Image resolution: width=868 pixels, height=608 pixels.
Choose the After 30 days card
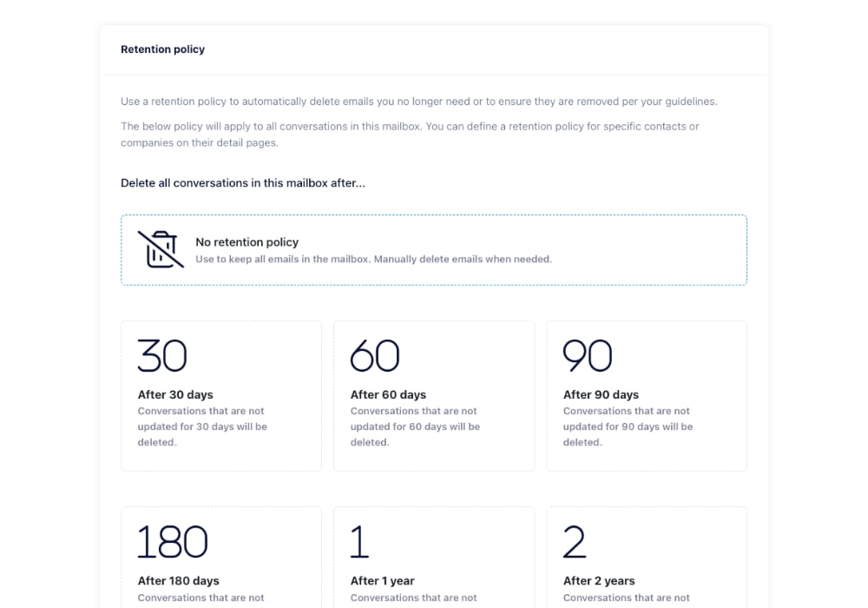[221, 396]
